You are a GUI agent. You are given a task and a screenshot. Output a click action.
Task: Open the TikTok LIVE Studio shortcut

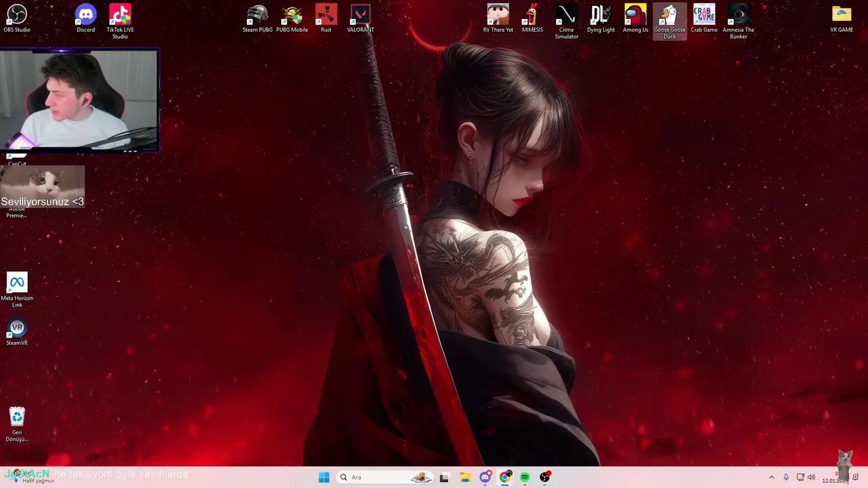click(x=120, y=22)
